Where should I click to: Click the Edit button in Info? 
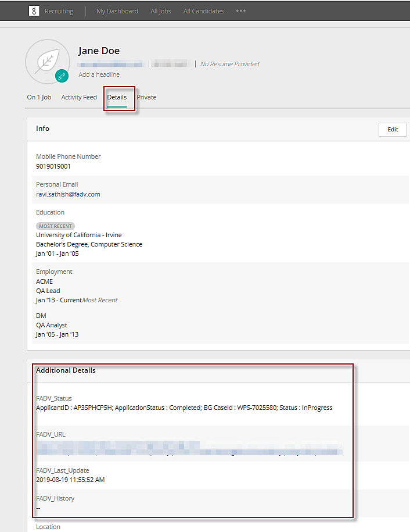click(393, 129)
